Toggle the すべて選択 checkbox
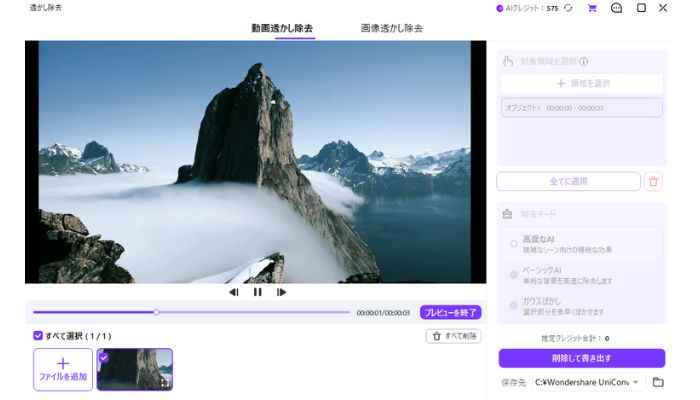This screenshot has height=400, width=700. 38,336
